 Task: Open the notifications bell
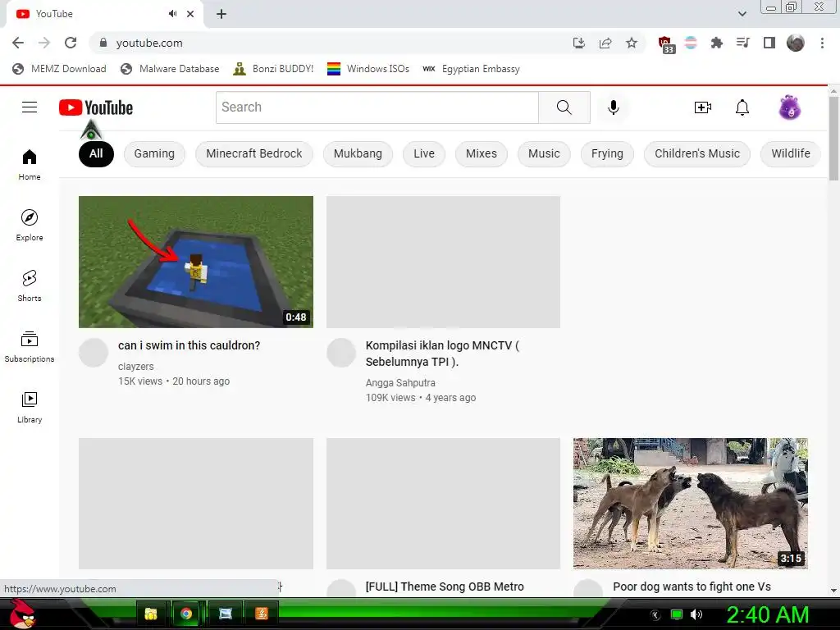click(x=742, y=107)
